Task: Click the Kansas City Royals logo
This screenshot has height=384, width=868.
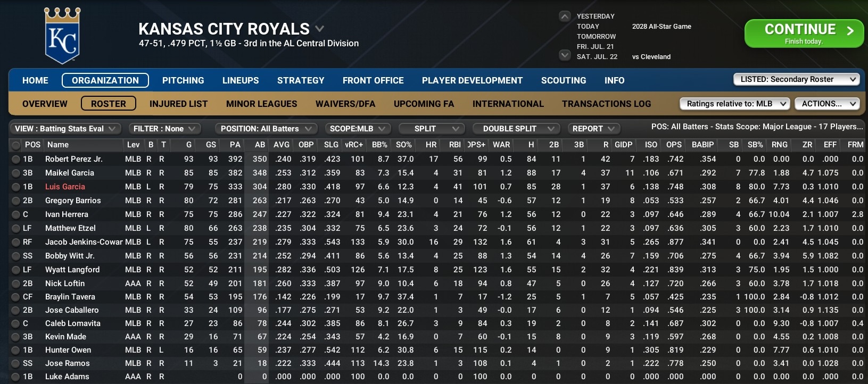Action: [x=63, y=36]
